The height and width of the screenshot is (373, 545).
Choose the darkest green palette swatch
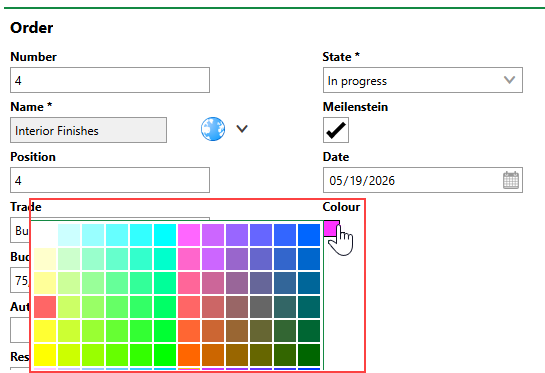[x=309, y=355]
